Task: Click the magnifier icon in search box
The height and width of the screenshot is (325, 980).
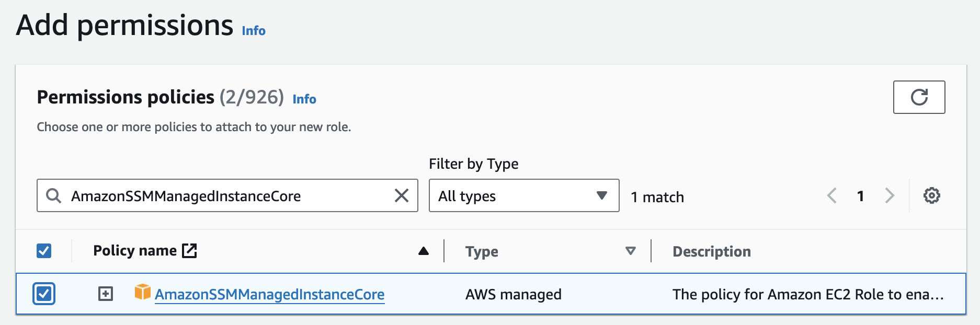Action: click(x=53, y=196)
